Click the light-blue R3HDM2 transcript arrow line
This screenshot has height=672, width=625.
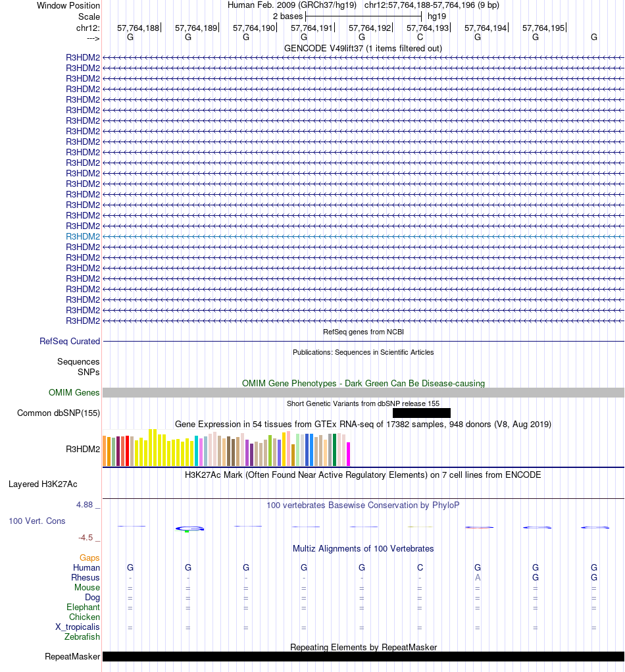point(363,236)
